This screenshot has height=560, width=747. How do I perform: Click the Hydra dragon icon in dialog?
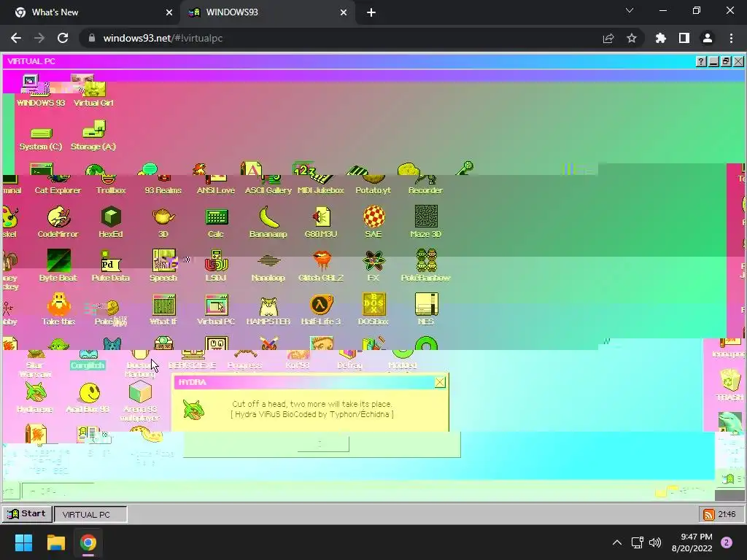(x=193, y=408)
